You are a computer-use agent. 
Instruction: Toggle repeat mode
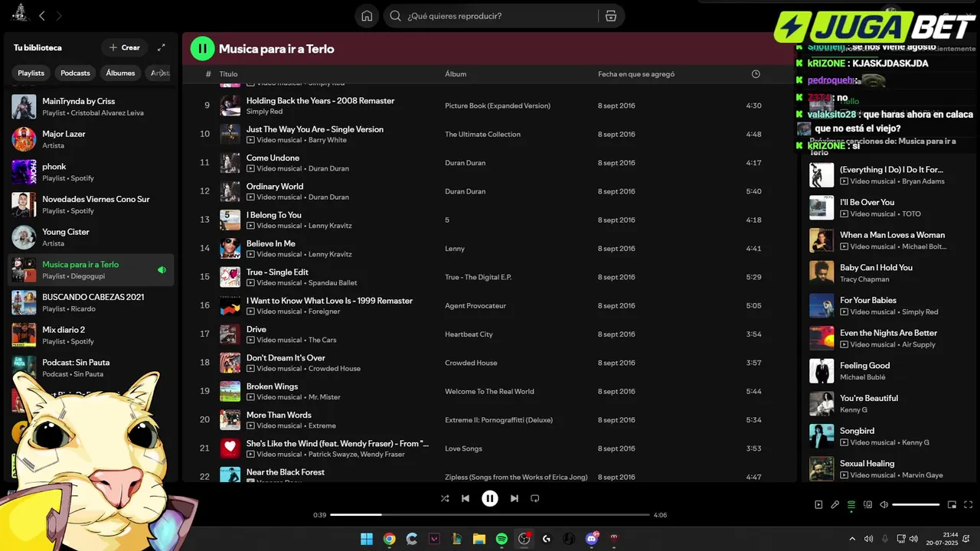click(535, 498)
